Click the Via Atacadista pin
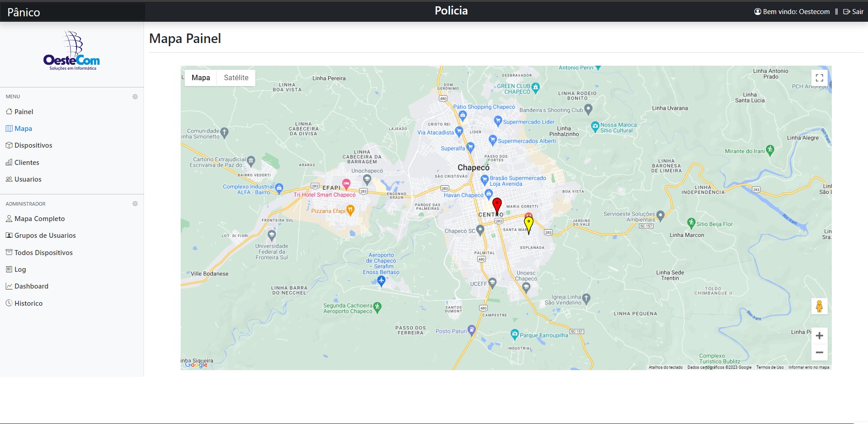The image size is (868, 424). pyautogui.click(x=459, y=132)
